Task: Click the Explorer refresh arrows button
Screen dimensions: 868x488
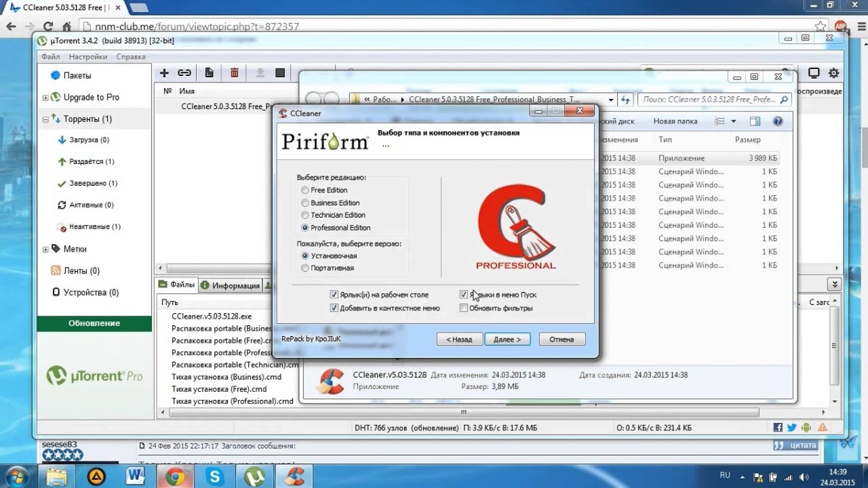Action: pyautogui.click(x=625, y=100)
